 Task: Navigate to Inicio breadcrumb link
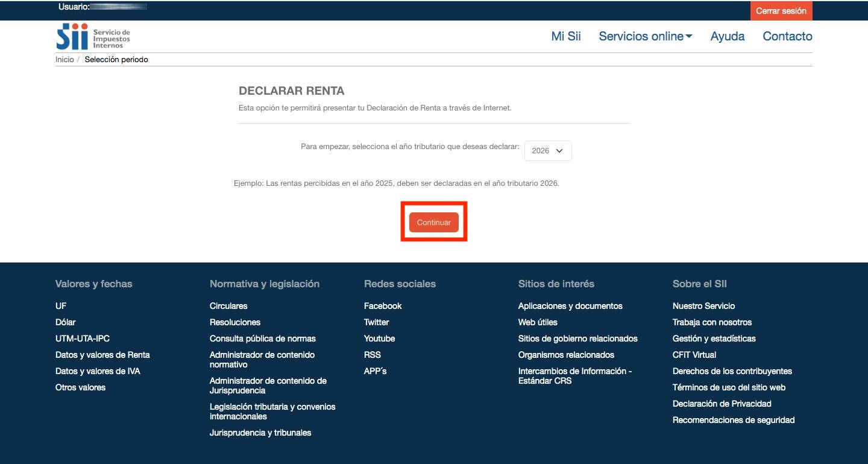[x=64, y=60]
